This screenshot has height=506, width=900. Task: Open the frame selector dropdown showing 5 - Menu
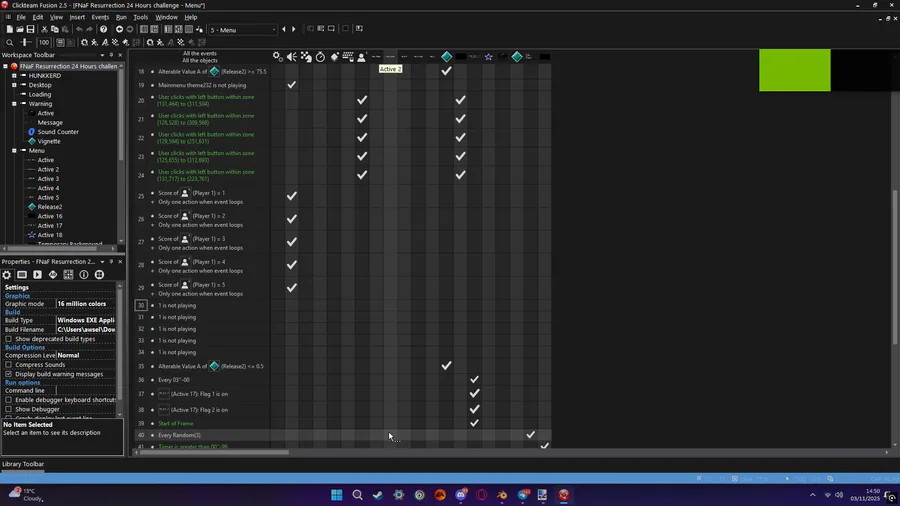[x=243, y=30]
